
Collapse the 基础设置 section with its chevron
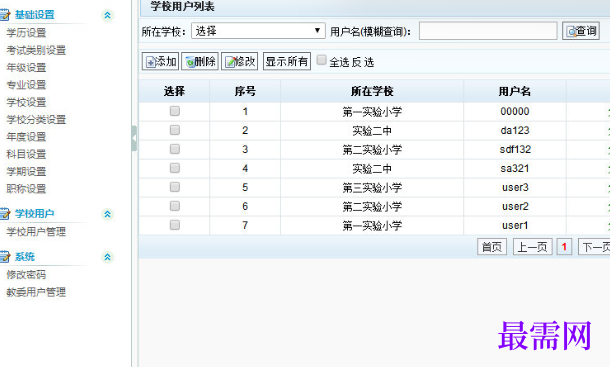coord(107,15)
